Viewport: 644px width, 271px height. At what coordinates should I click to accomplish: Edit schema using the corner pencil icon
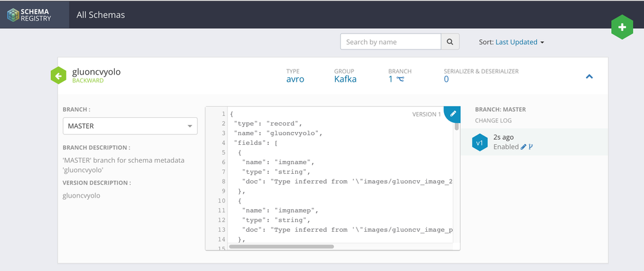[453, 113]
